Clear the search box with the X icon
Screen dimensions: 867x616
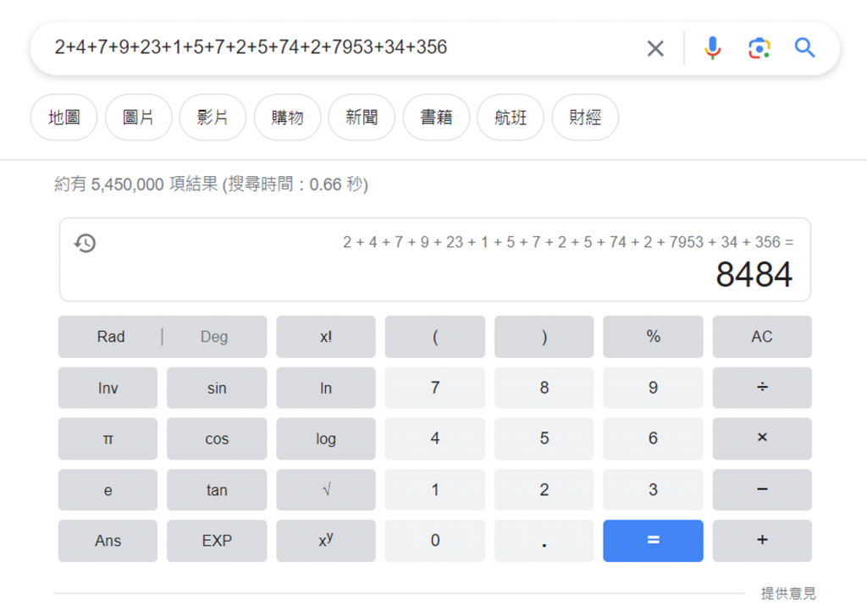pos(655,48)
